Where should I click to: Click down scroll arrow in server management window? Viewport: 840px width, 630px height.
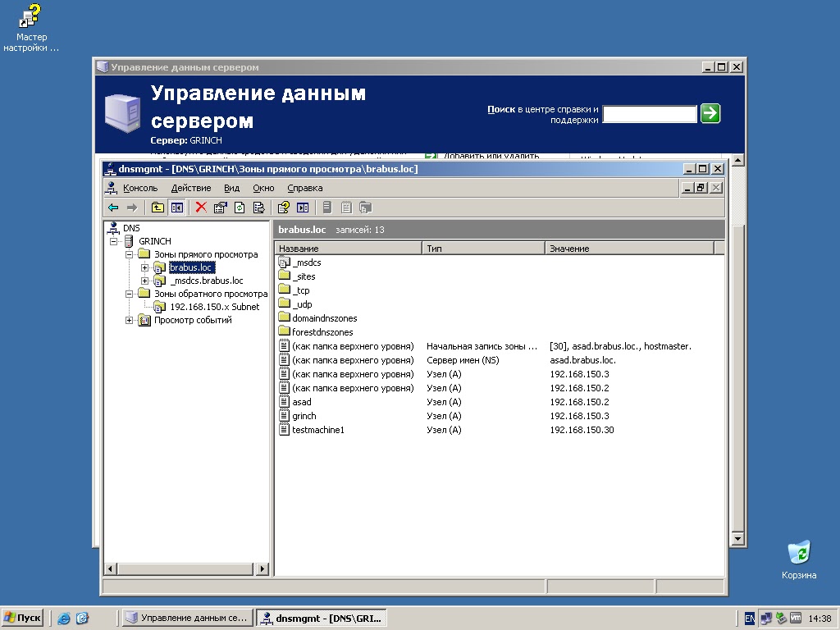[x=737, y=538]
